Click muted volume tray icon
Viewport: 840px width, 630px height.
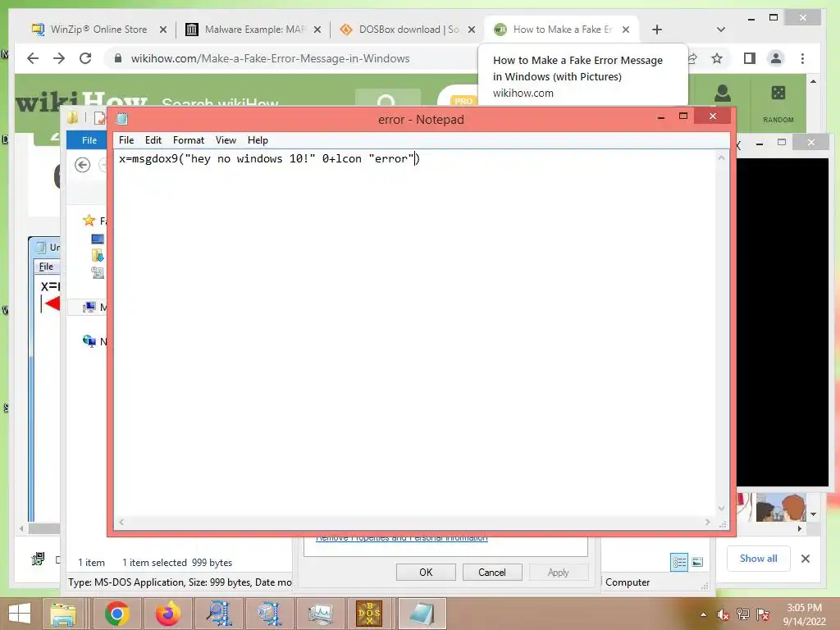pos(724,614)
